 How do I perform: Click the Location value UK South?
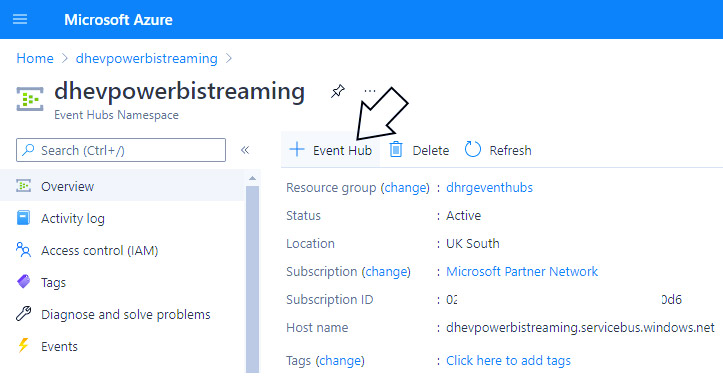473,243
